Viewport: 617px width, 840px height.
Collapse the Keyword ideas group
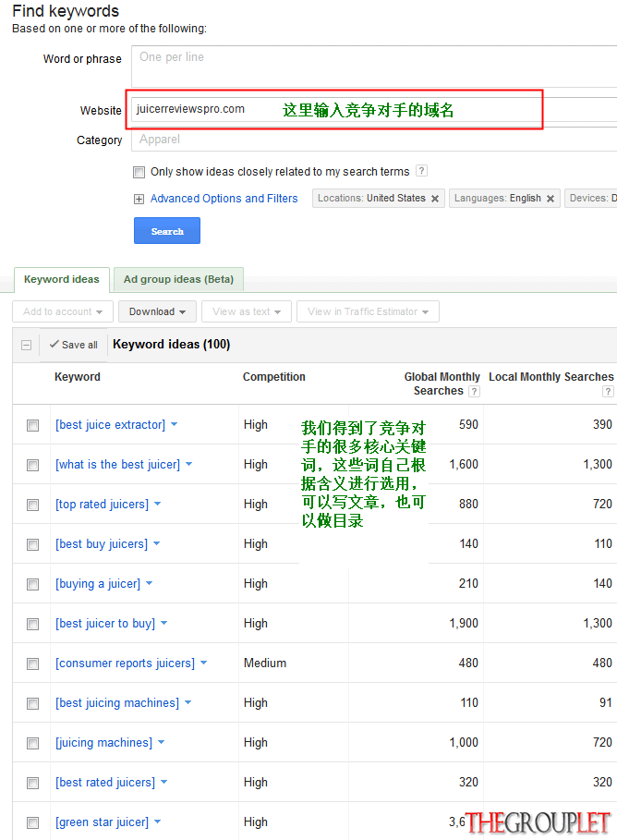click(26, 345)
